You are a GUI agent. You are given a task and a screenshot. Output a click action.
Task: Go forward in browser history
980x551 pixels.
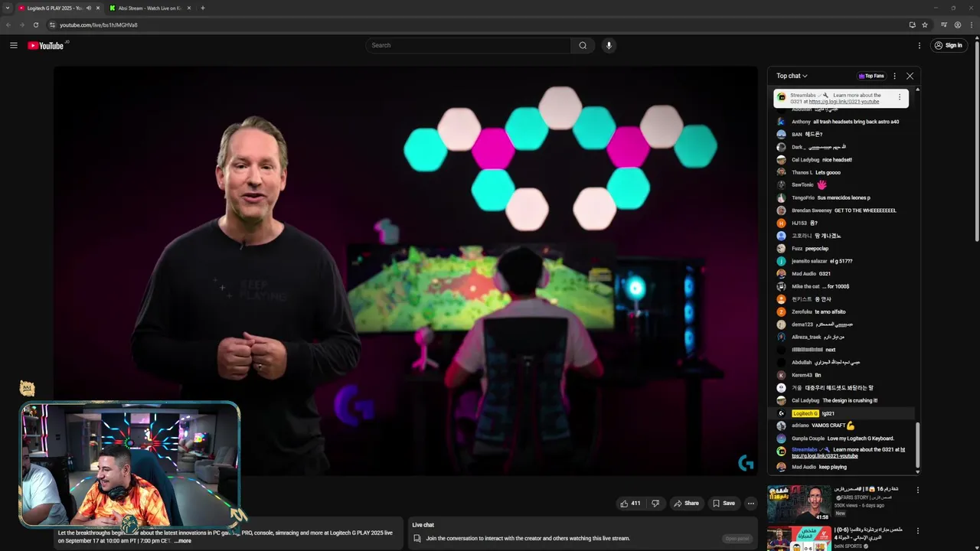[x=21, y=24]
